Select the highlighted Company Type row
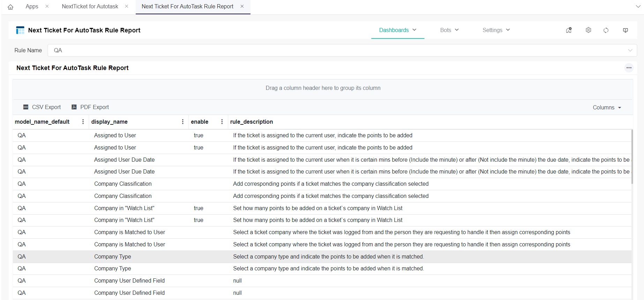The image size is (644, 300). click(x=322, y=256)
